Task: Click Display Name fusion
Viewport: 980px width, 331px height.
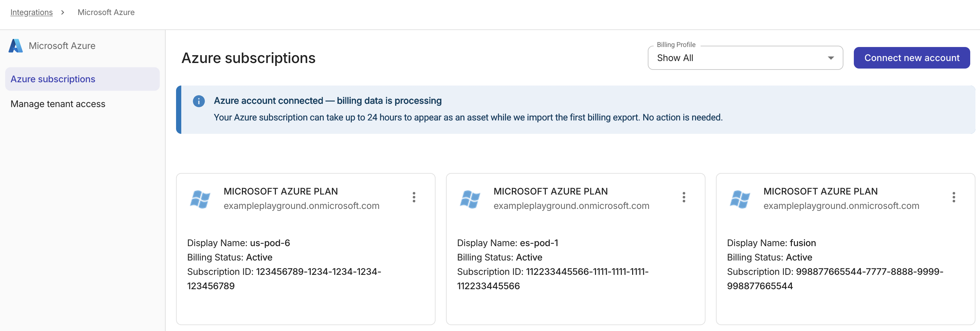Action: 771,243
